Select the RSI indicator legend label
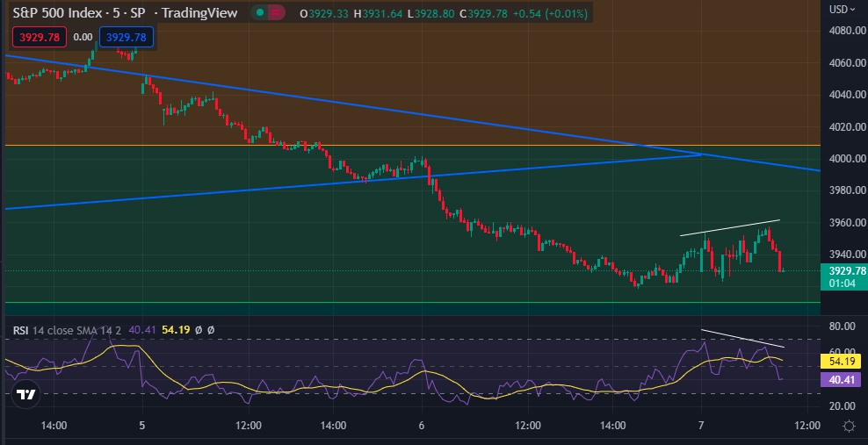The image size is (868, 445). coord(21,330)
